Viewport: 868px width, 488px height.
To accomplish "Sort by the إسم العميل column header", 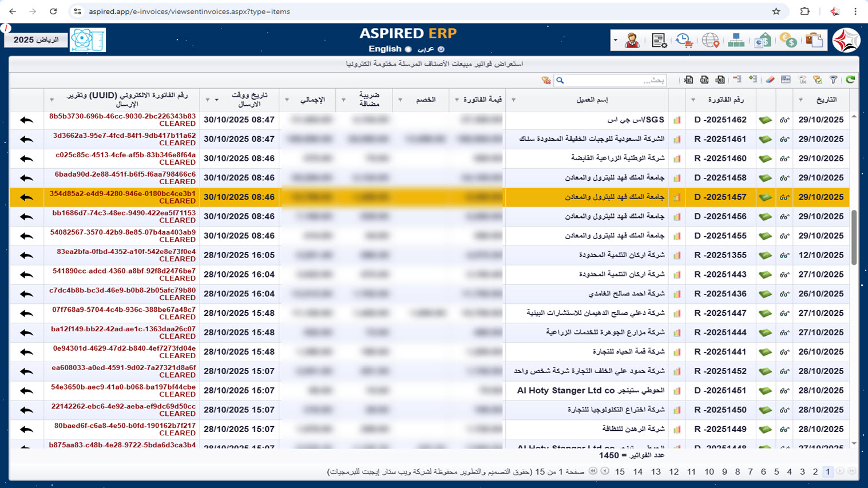I will pyautogui.click(x=592, y=100).
